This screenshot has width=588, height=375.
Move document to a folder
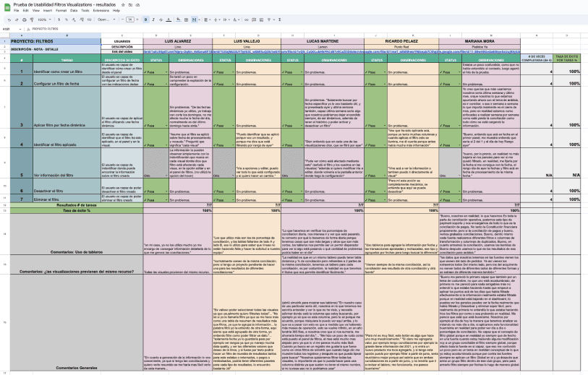coord(130,5)
